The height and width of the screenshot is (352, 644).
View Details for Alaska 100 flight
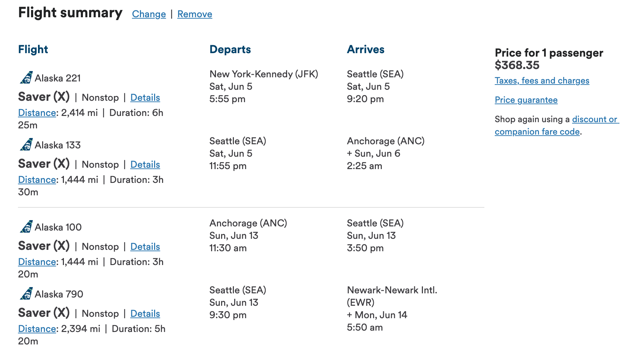pos(145,247)
